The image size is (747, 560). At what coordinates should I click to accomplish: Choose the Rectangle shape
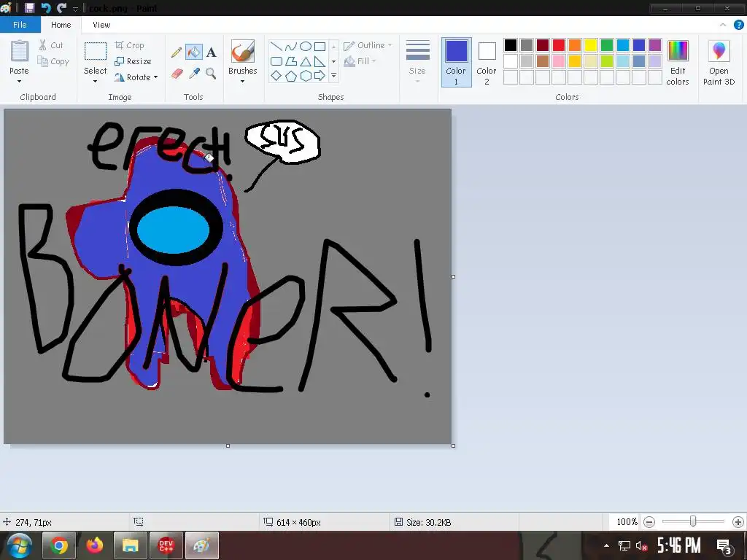point(320,46)
